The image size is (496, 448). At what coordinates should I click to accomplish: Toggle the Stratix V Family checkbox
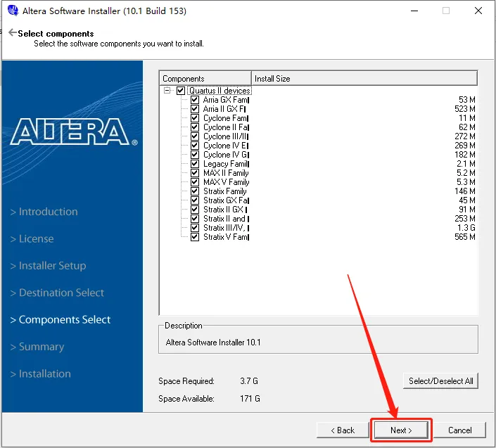pos(195,238)
